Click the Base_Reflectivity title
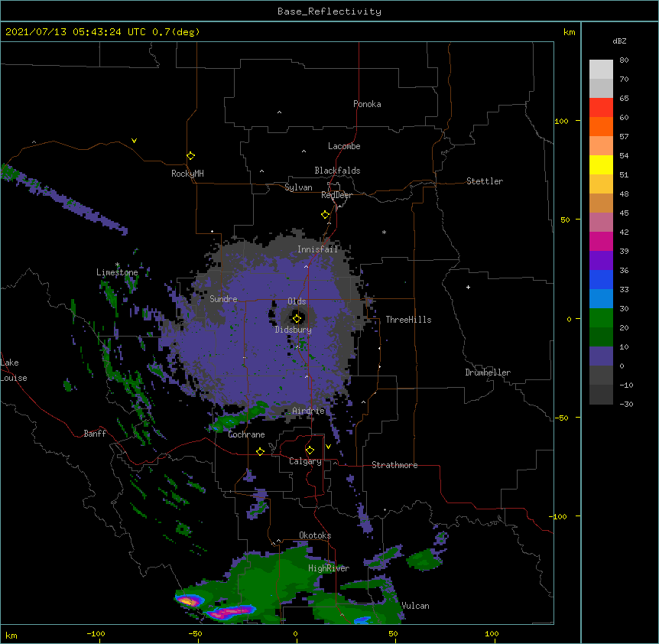Viewport: 659px width, 644px height. pyautogui.click(x=329, y=11)
